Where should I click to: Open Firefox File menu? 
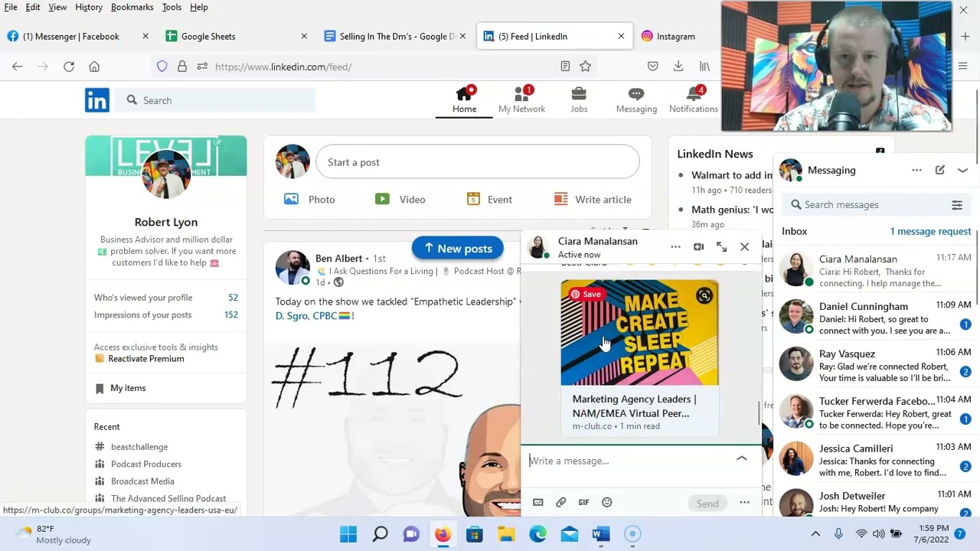(x=11, y=7)
